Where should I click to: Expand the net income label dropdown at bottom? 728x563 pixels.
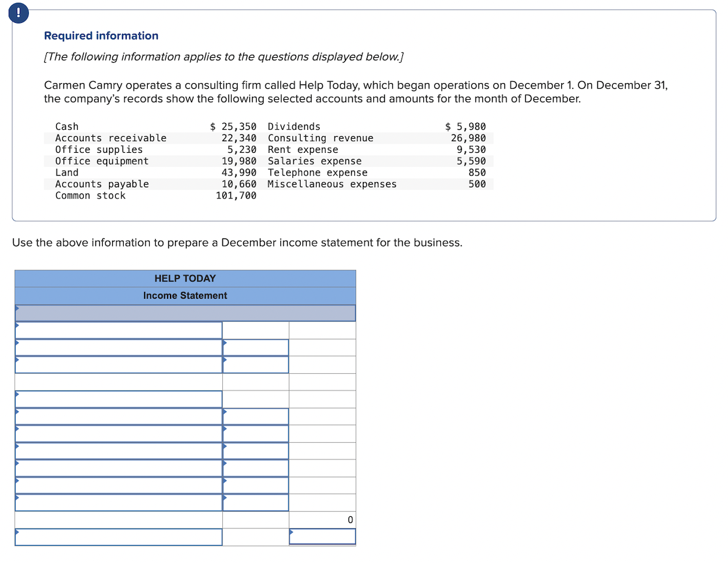(x=117, y=537)
